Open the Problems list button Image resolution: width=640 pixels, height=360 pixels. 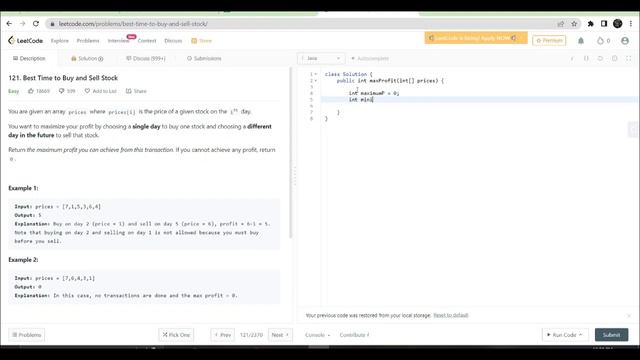point(27,335)
